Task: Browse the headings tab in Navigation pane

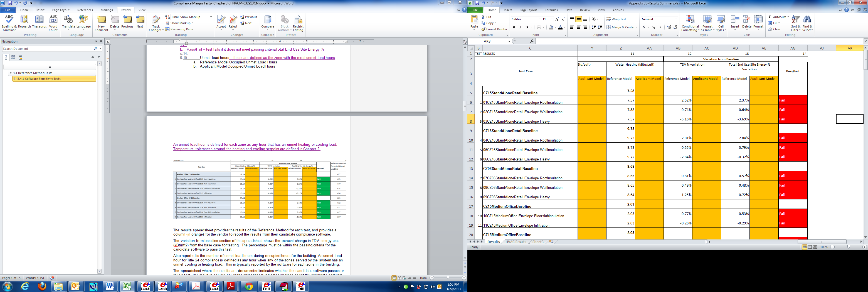Action: point(6,58)
